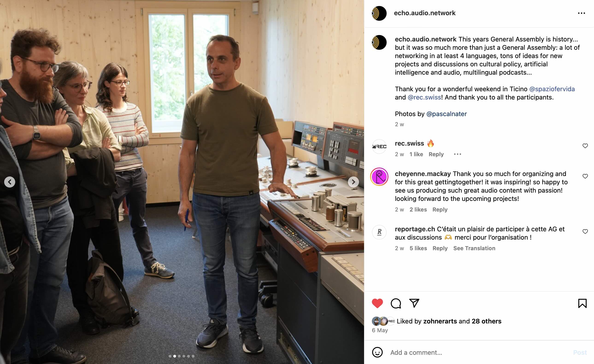Go to previous photo in carousel
Viewport: 594px width, 364px height.
(x=10, y=182)
